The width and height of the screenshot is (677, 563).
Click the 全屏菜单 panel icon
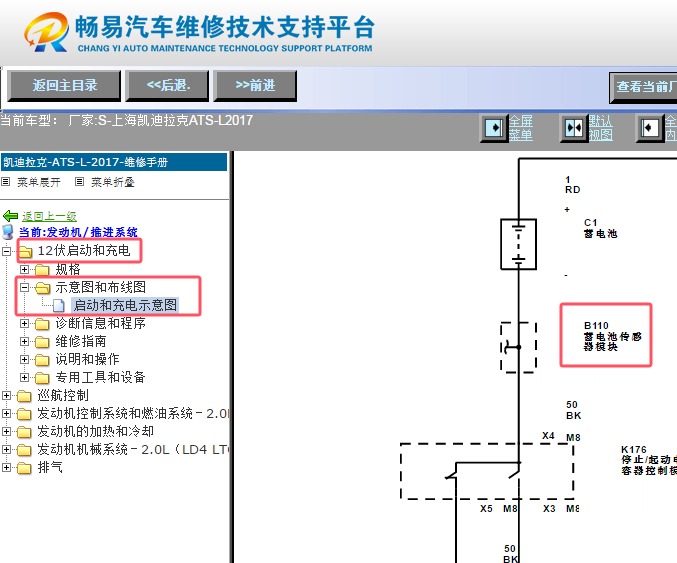494,128
